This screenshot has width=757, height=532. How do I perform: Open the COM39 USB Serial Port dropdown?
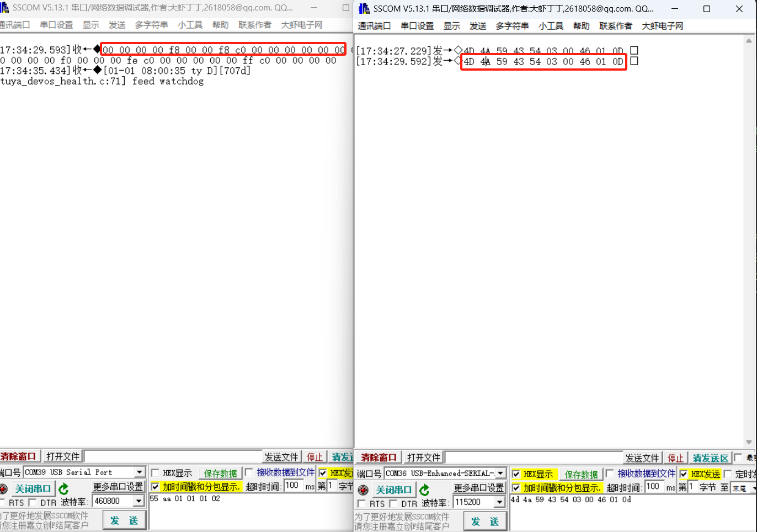(140, 472)
